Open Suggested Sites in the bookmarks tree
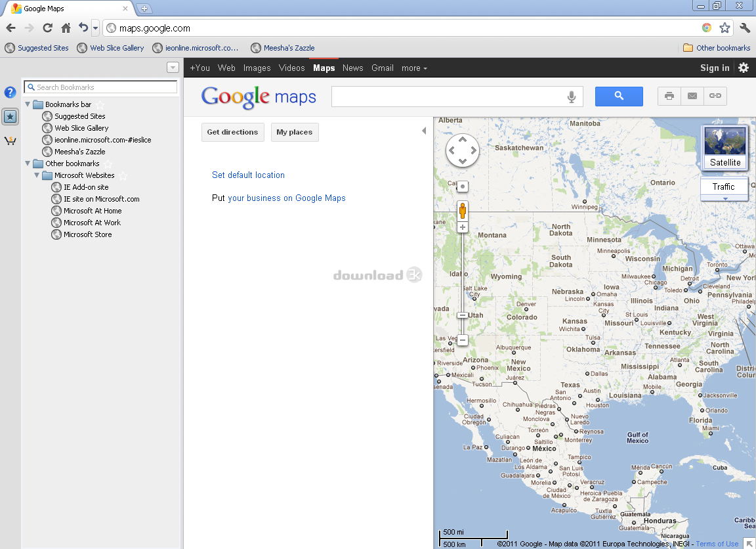This screenshot has width=756, height=549. tap(79, 116)
